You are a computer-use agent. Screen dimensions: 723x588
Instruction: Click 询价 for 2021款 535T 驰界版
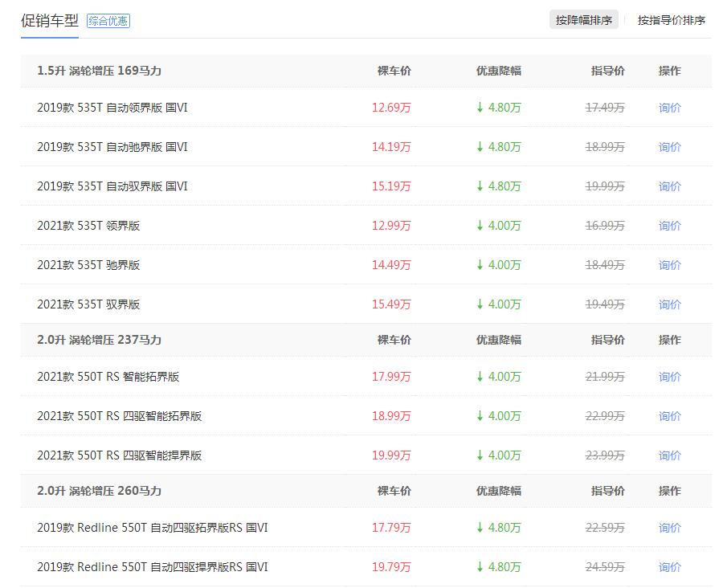click(x=669, y=265)
